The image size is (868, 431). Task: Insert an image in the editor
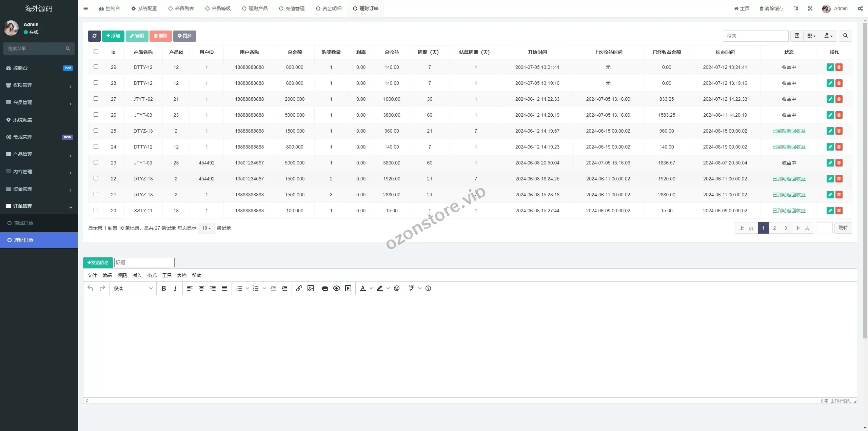[x=310, y=288]
